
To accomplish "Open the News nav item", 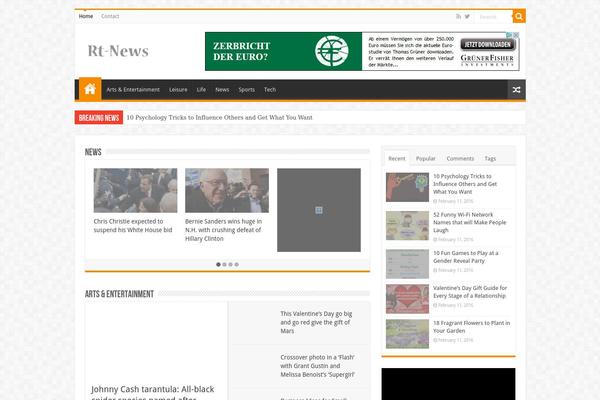I will click(222, 90).
